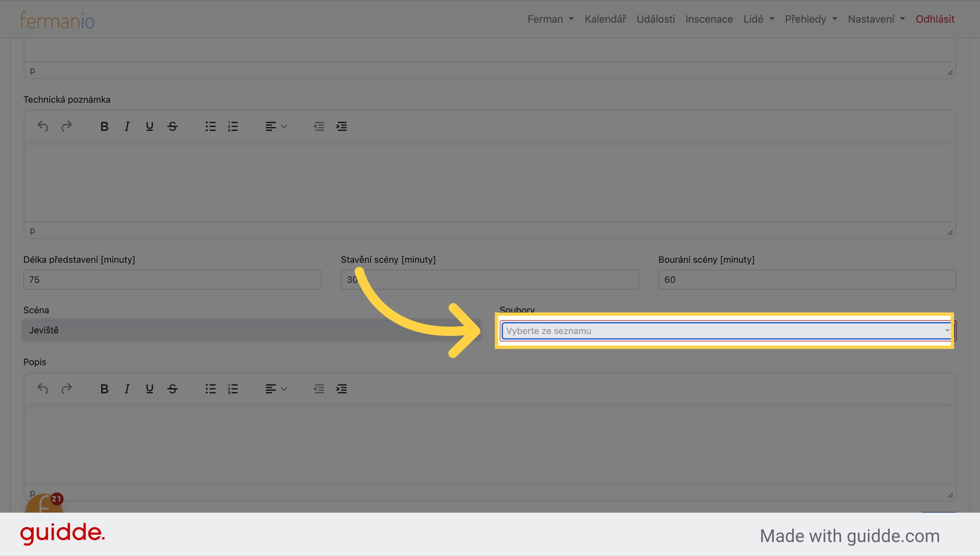Open Události page

[655, 19]
